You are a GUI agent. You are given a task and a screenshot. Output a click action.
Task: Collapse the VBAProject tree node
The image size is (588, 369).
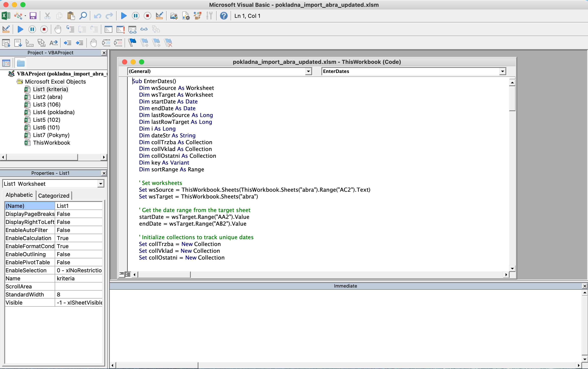point(11,74)
